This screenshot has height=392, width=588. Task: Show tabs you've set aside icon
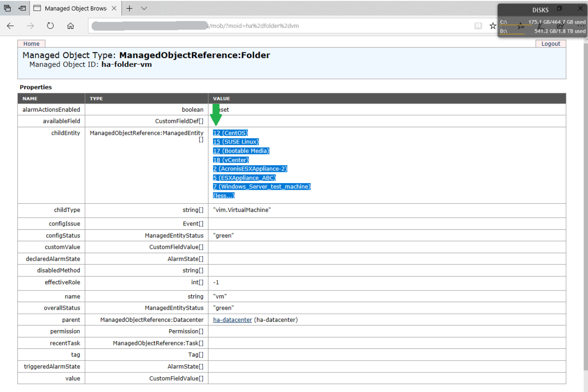click(x=7, y=8)
